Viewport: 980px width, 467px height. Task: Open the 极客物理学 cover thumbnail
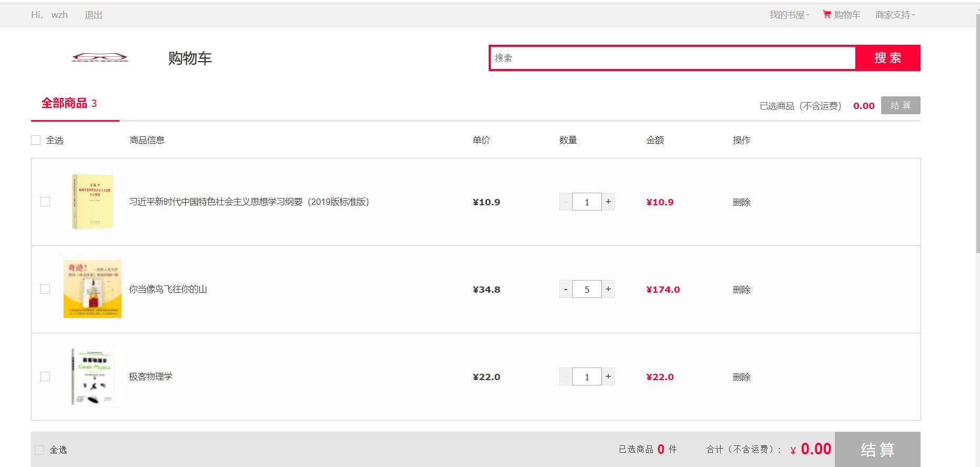93,376
